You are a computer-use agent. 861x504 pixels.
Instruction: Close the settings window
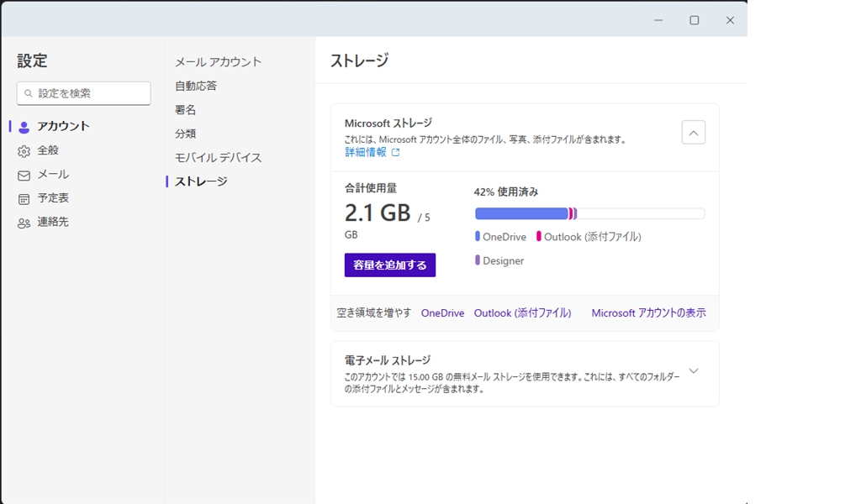pyautogui.click(x=730, y=20)
